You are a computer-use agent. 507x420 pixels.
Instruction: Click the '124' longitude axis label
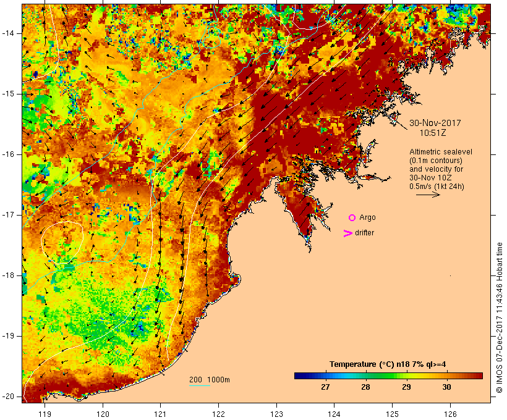pyautogui.click(x=334, y=414)
